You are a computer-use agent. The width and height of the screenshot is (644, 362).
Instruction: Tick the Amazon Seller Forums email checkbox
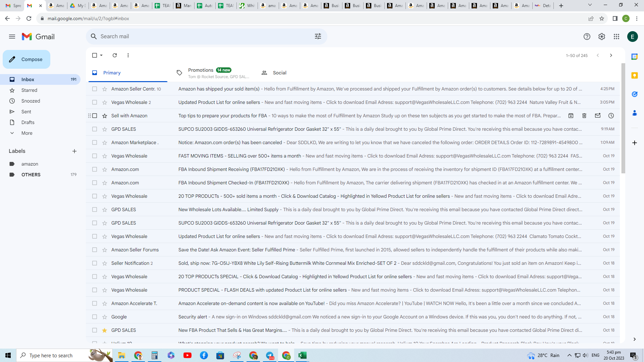point(95,250)
